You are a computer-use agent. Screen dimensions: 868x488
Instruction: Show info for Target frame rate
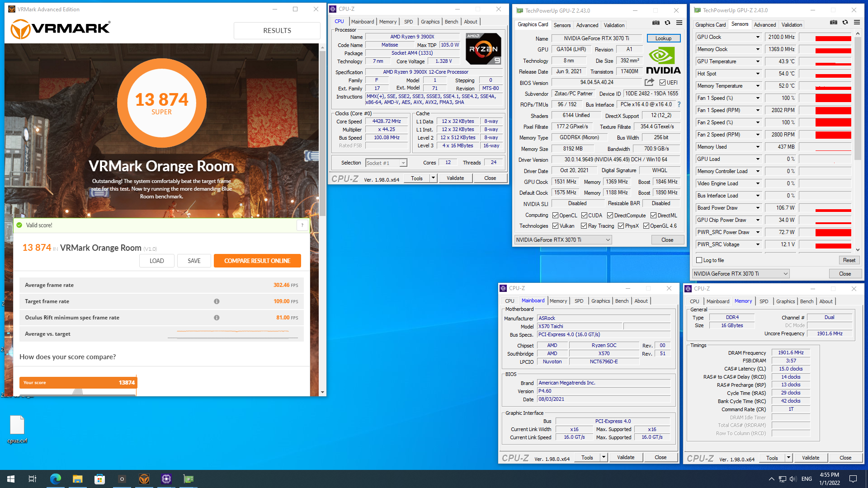point(217,301)
